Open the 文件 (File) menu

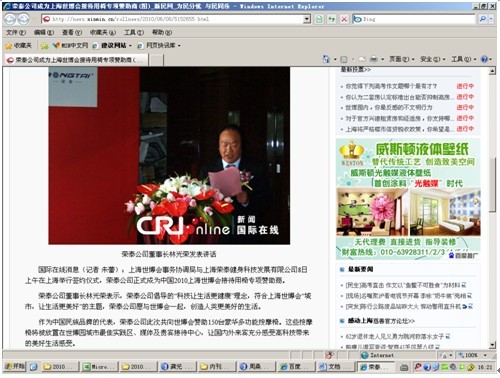coord(16,32)
